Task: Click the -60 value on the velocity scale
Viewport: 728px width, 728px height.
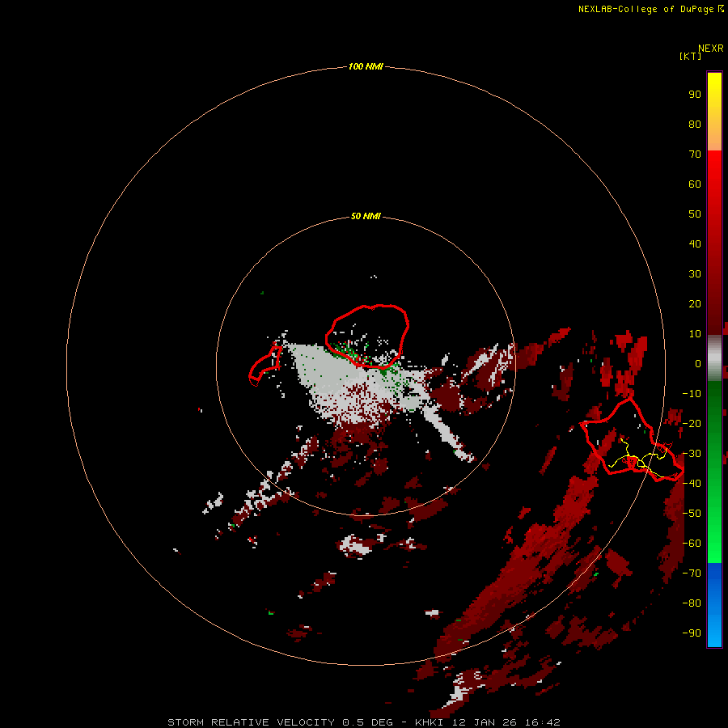Action: pos(692,544)
